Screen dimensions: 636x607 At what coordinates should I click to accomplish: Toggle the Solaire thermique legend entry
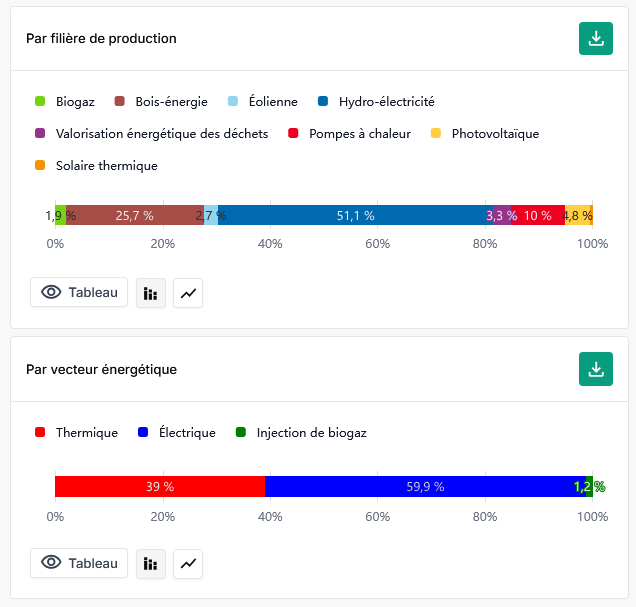pos(96,165)
